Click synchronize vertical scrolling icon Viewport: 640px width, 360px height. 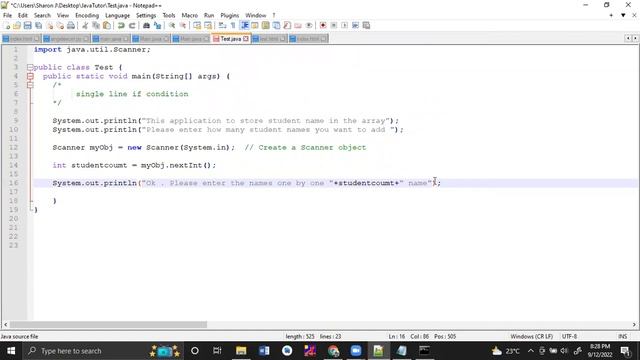[197, 25]
